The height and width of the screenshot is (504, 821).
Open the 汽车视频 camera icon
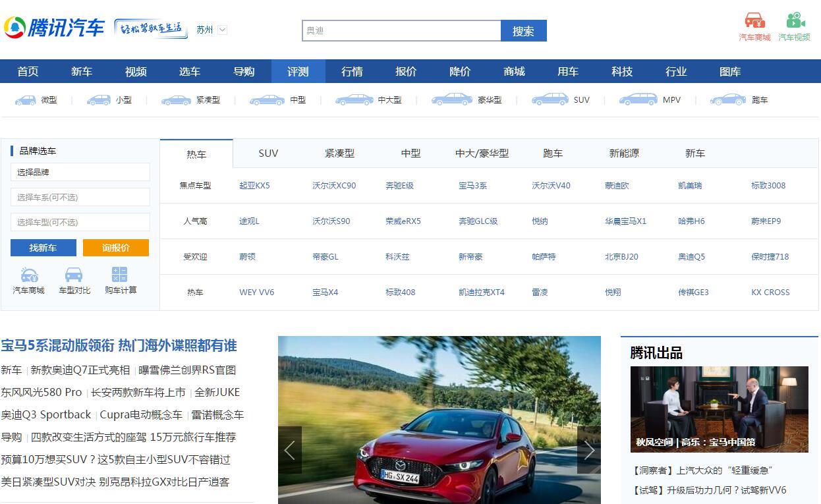pyautogui.click(x=795, y=20)
